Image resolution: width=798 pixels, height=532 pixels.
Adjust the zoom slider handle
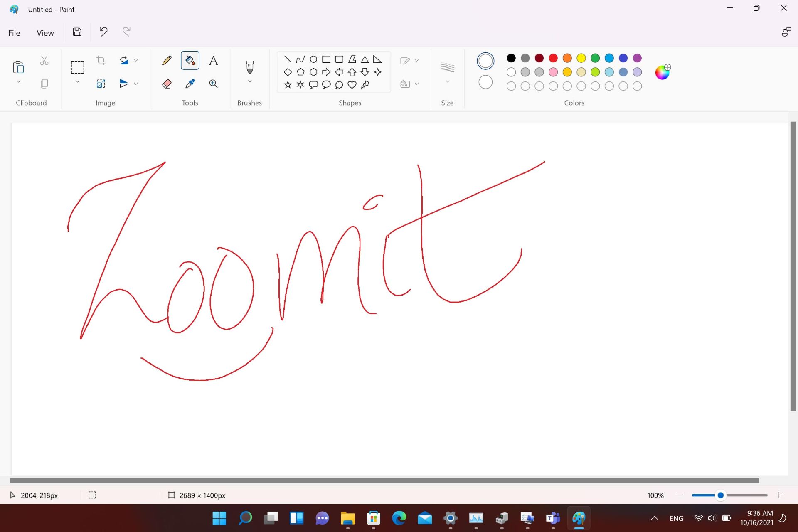coord(721,495)
